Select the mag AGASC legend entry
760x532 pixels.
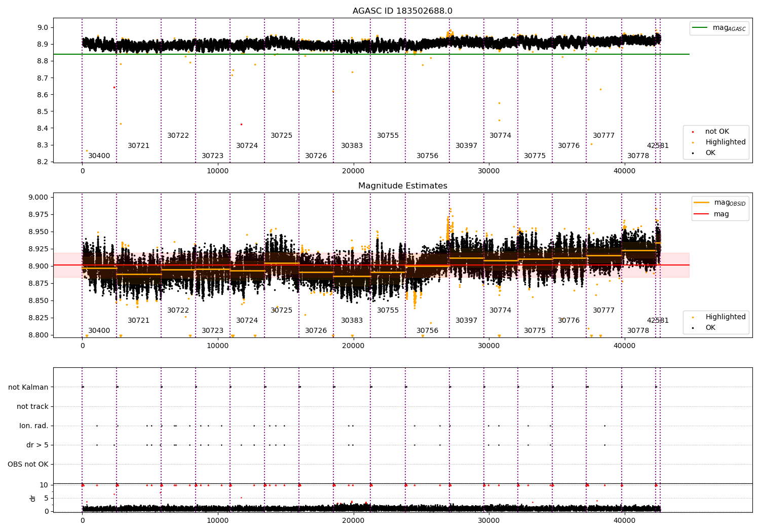point(719,28)
